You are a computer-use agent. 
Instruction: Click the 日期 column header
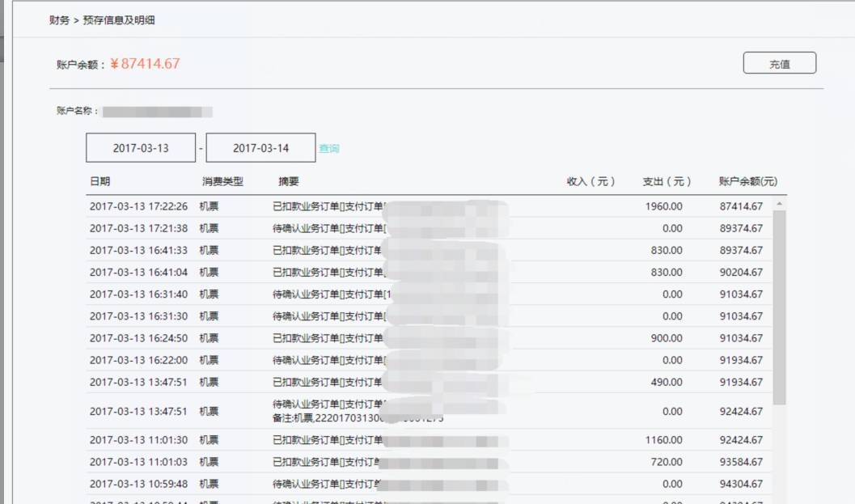pyautogui.click(x=100, y=182)
